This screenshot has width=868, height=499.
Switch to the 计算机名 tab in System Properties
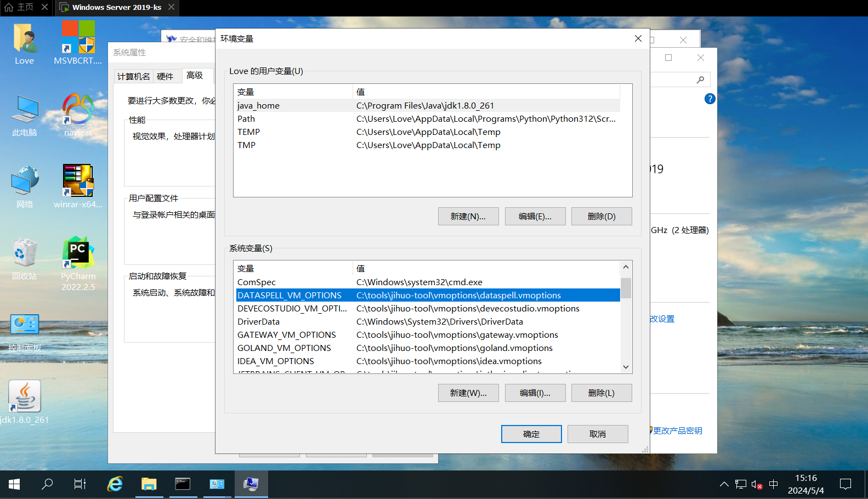point(133,76)
